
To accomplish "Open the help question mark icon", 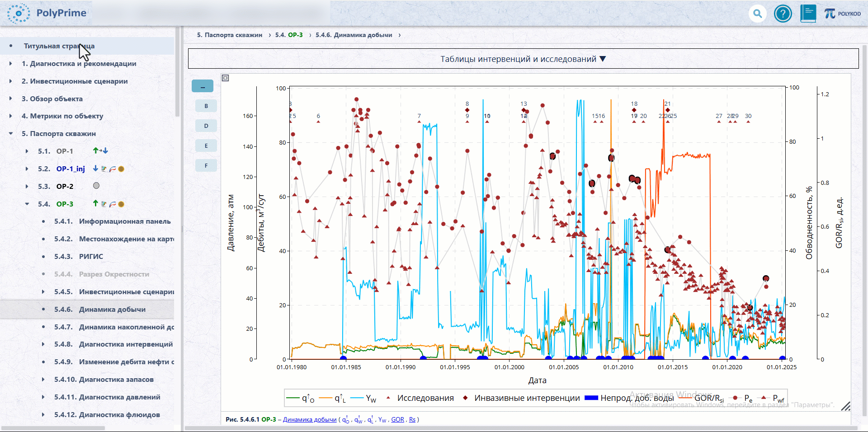I will (x=783, y=14).
